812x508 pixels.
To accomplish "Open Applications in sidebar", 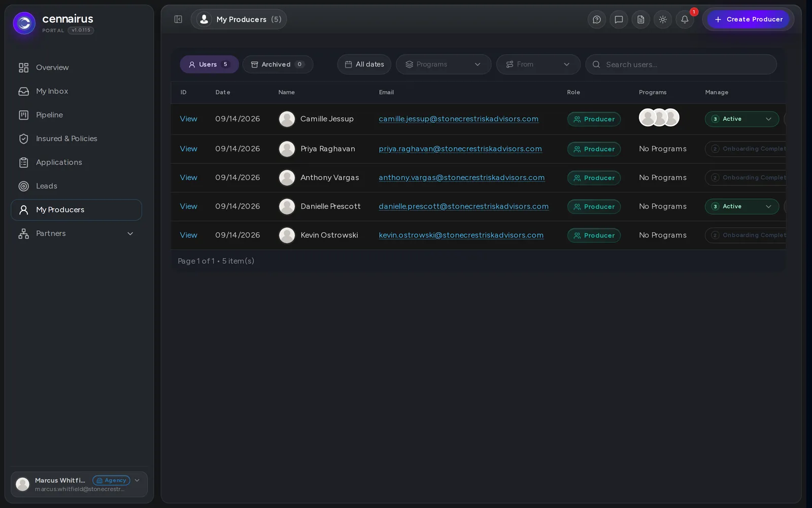I will (76, 163).
